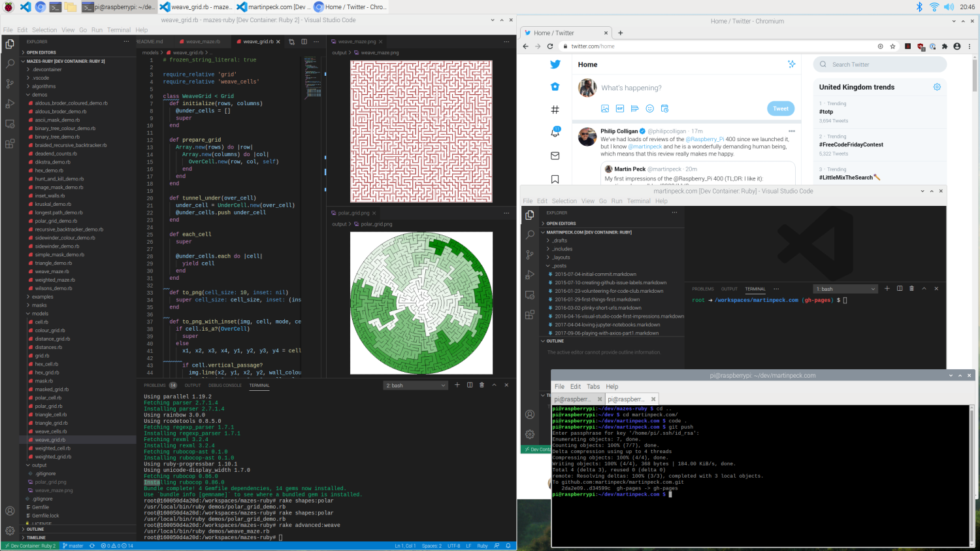This screenshot has height=551, width=980.
Task: Click the Tweet button
Action: (x=781, y=109)
